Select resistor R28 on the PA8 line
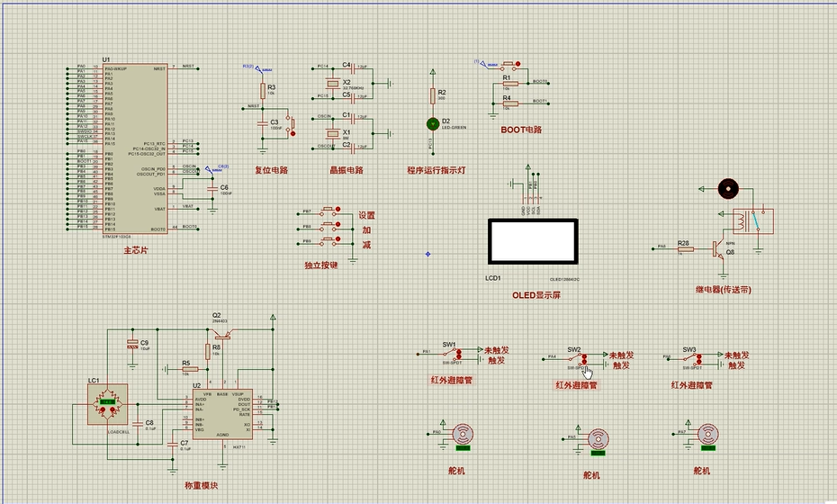Image resolution: width=837 pixels, height=504 pixels. pos(686,249)
